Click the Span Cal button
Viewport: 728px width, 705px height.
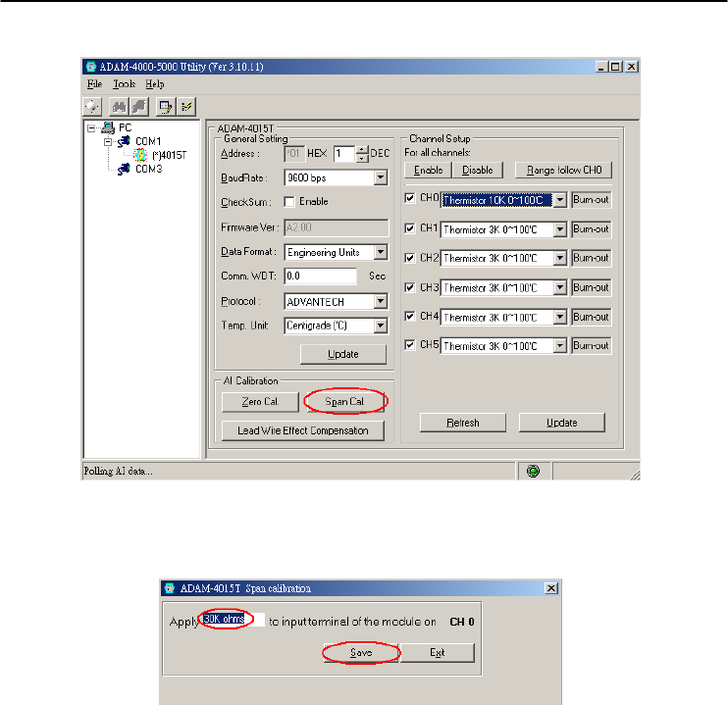(344, 402)
